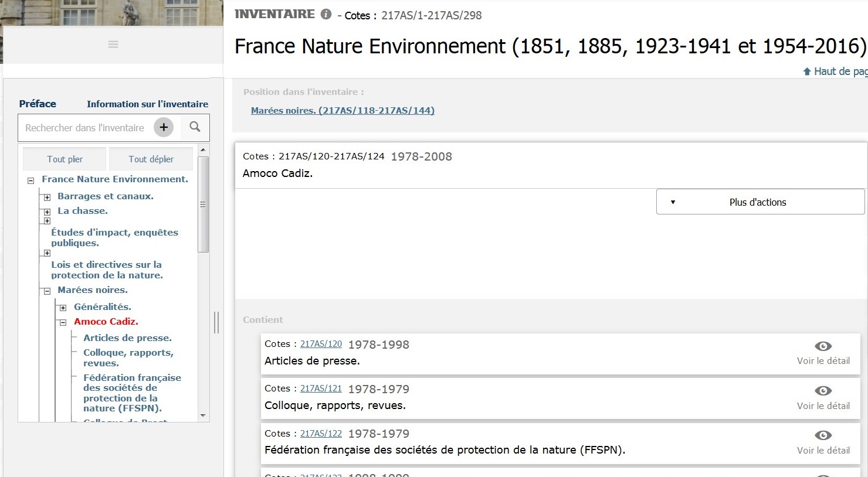Image resolution: width=868 pixels, height=477 pixels.
Task: Select Articles de presse in the tree
Action: click(x=127, y=338)
